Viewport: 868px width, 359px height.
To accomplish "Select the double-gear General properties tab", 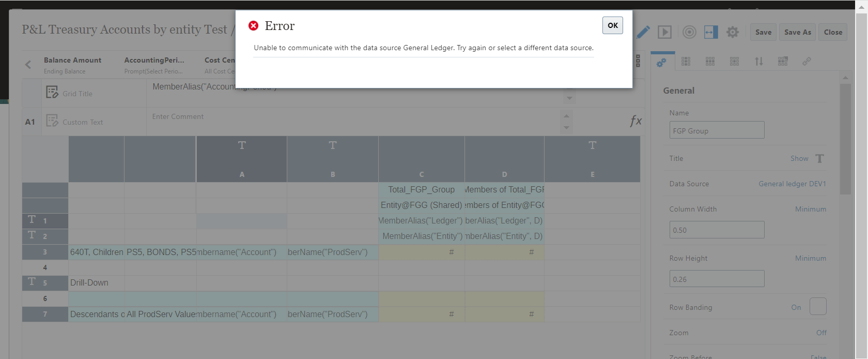I will (661, 62).
